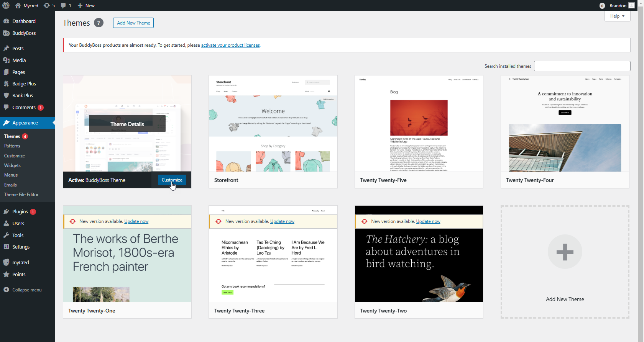Click the Media sidebar icon
The height and width of the screenshot is (342, 644).
pyautogui.click(x=6, y=60)
